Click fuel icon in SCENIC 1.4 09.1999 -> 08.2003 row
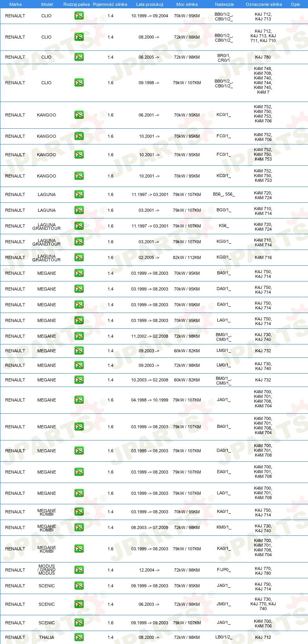 click(79, 586)
